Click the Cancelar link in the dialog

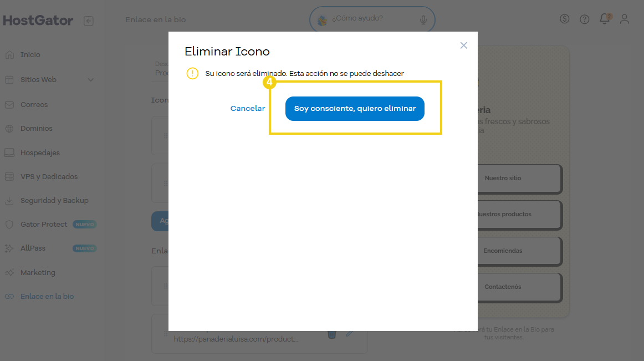click(247, 109)
